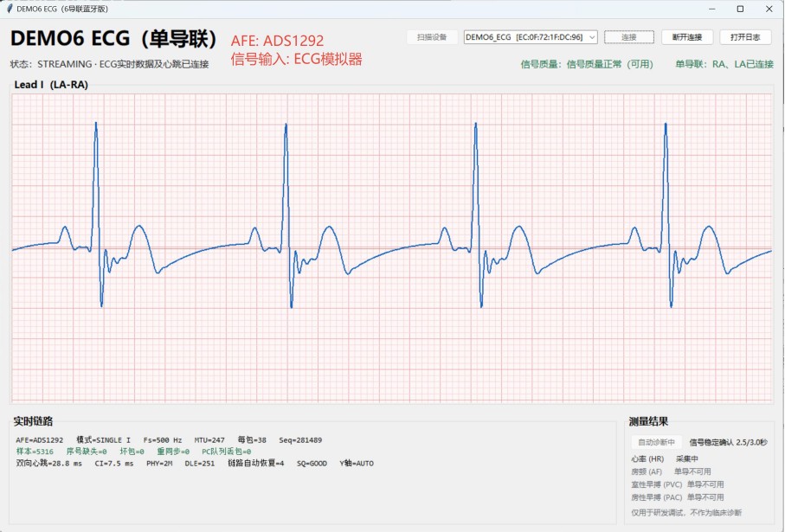Maximize the DEMO6 ECG window
Image resolution: width=785 pixels, height=532 pixels.
point(740,9)
